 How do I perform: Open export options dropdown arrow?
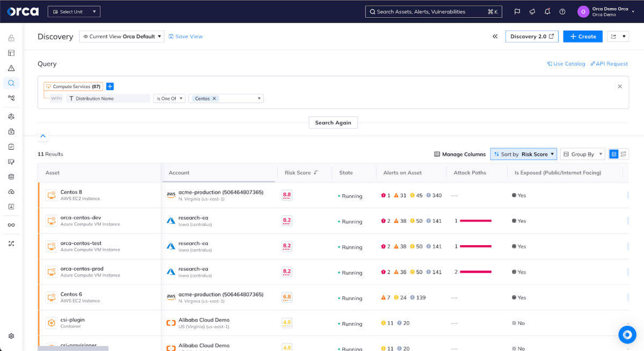pos(624,36)
